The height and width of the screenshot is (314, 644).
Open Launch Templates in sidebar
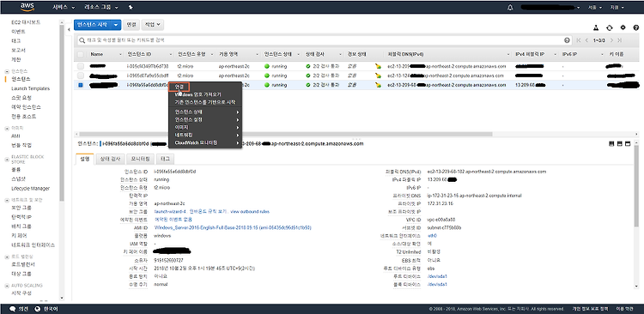[30, 88]
